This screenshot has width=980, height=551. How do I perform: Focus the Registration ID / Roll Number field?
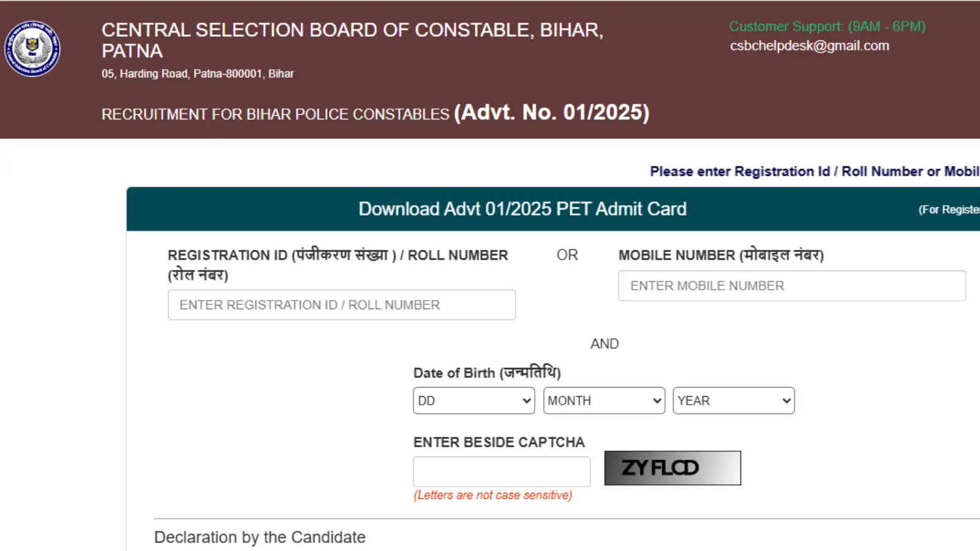click(x=341, y=305)
